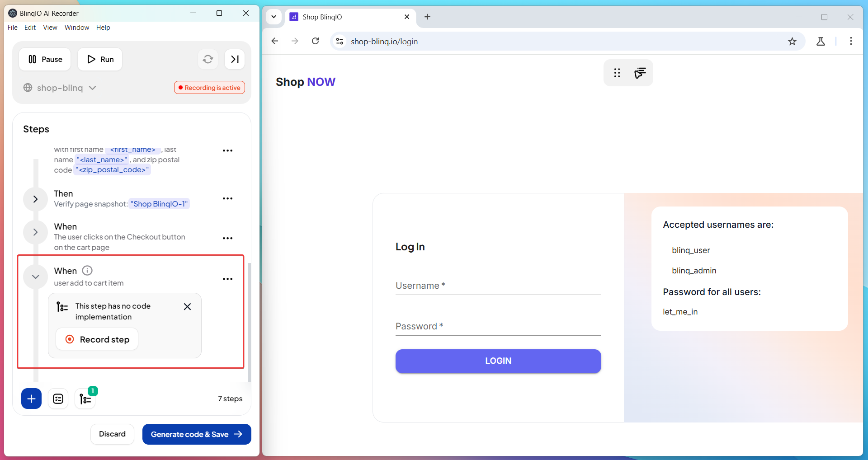Open the steps list icon with badge

(85, 399)
